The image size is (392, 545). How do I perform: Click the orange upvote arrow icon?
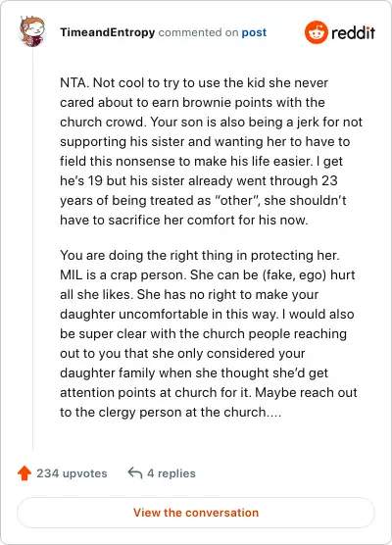[24, 473]
